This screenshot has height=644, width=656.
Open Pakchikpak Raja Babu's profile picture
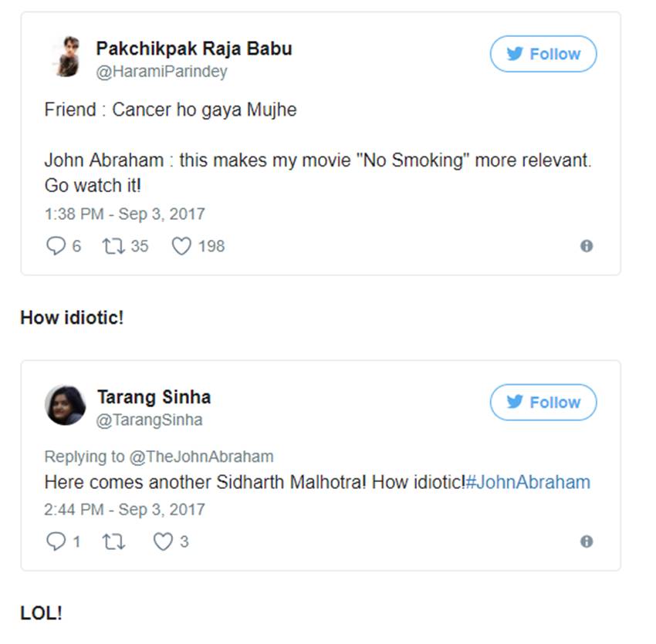click(x=66, y=57)
